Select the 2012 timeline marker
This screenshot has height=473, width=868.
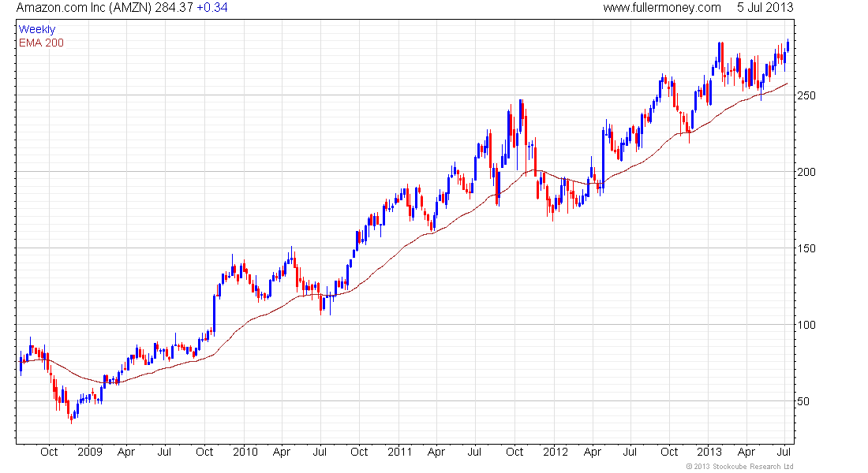click(556, 452)
